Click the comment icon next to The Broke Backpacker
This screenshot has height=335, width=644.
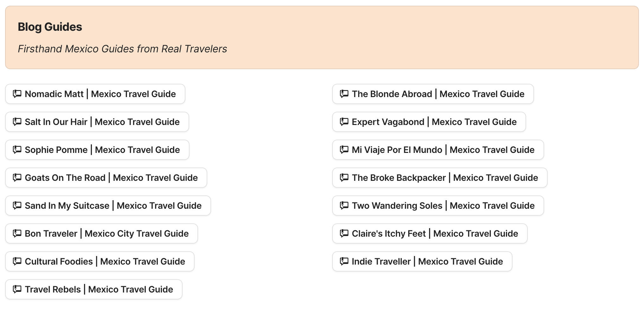tap(344, 178)
